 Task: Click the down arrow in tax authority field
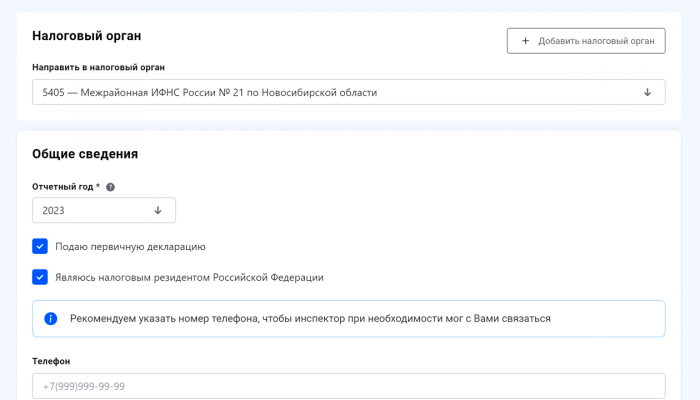[647, 93]
